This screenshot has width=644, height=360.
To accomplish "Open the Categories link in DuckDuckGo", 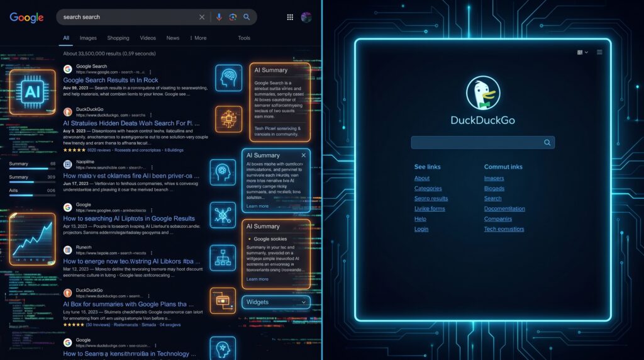I will coord(428,188).
